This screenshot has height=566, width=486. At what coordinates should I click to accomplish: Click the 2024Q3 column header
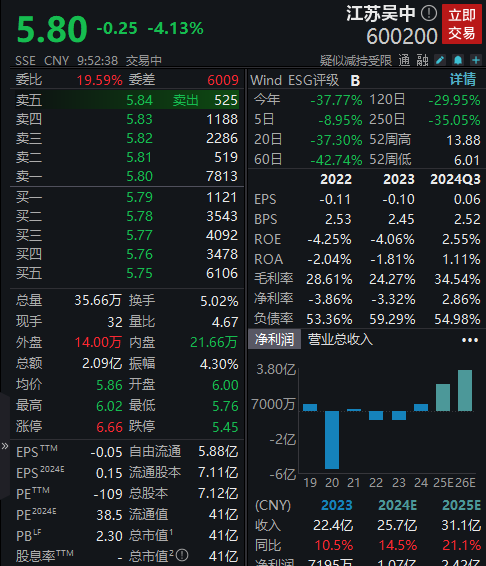(x=455, y=179)
